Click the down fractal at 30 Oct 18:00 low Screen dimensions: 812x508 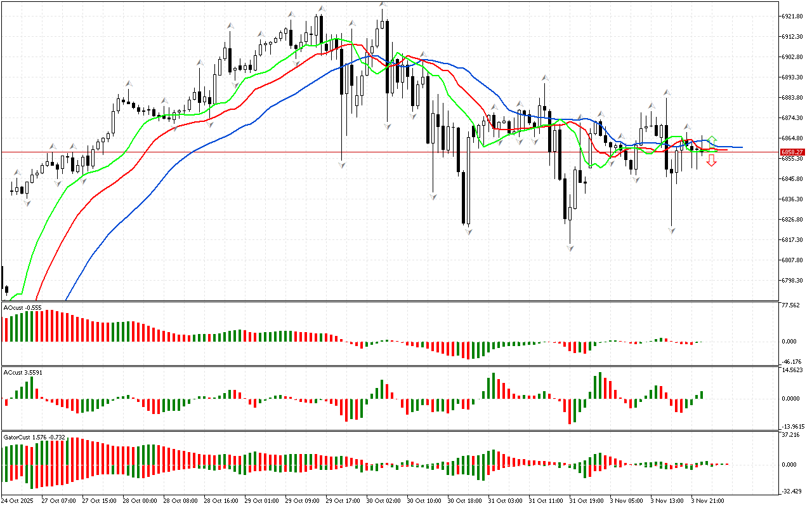[469, 232]
